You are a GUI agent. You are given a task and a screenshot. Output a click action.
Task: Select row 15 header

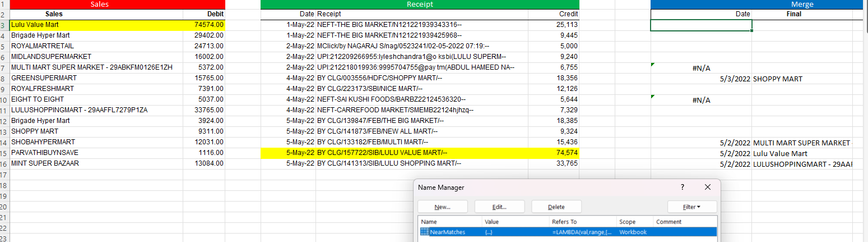[4, 153]
